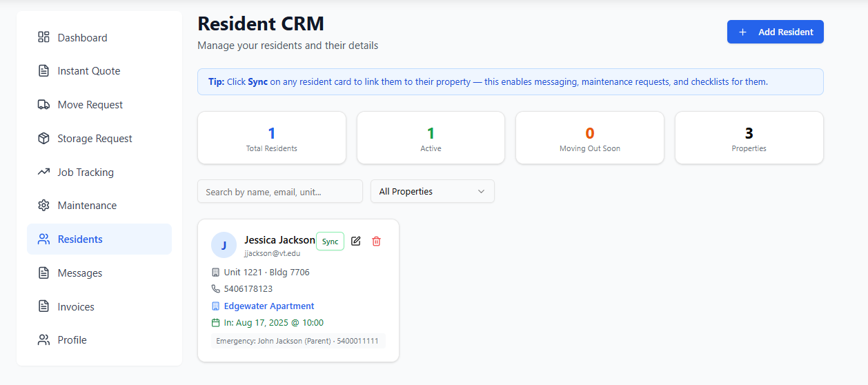This screenshot has width=868, height=385.
Task: Click the Active residents stat card
Action: pyautogui.click(x=431, y=138)
